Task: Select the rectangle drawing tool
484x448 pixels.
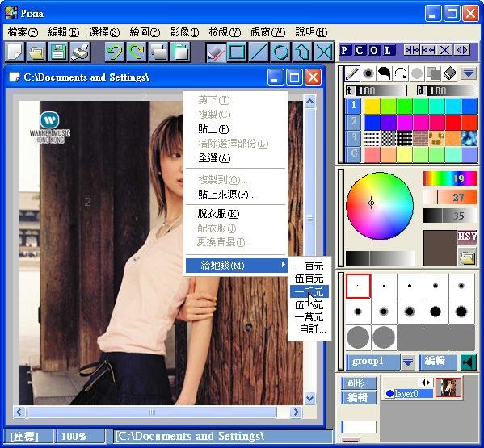Action: pyautogui.click(x=237, y=52)
